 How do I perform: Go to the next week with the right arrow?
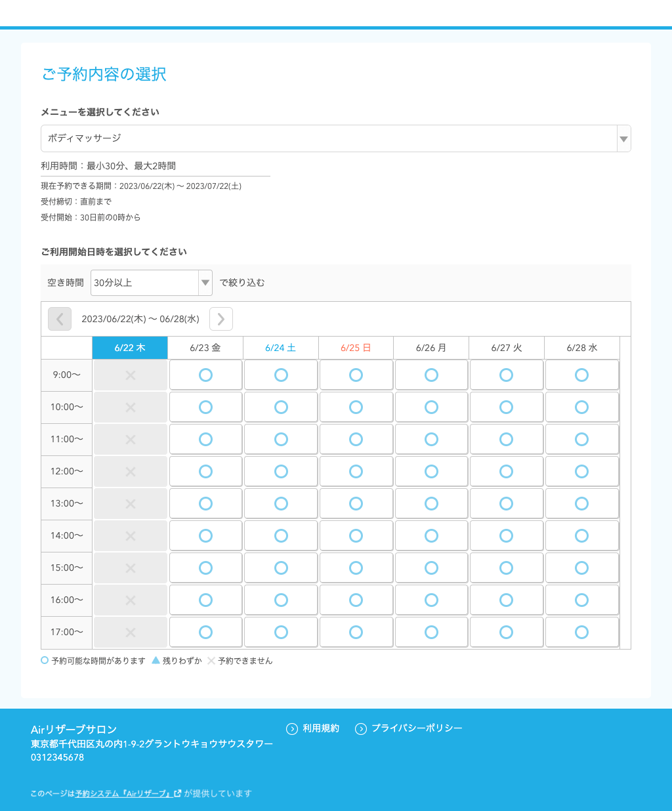[x=220, y=319]
